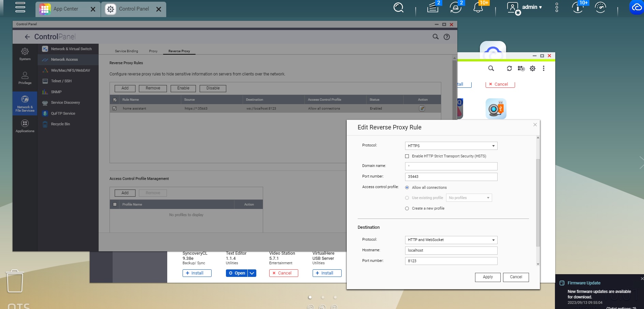Apply the reverse proxy rule changes

(x=487, y=277)
